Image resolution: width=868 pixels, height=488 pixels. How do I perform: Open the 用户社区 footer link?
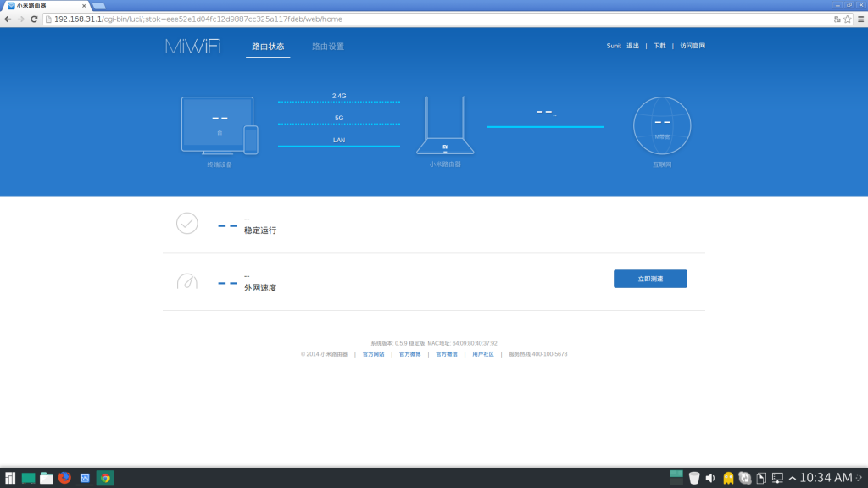click(x=482, y=354)
